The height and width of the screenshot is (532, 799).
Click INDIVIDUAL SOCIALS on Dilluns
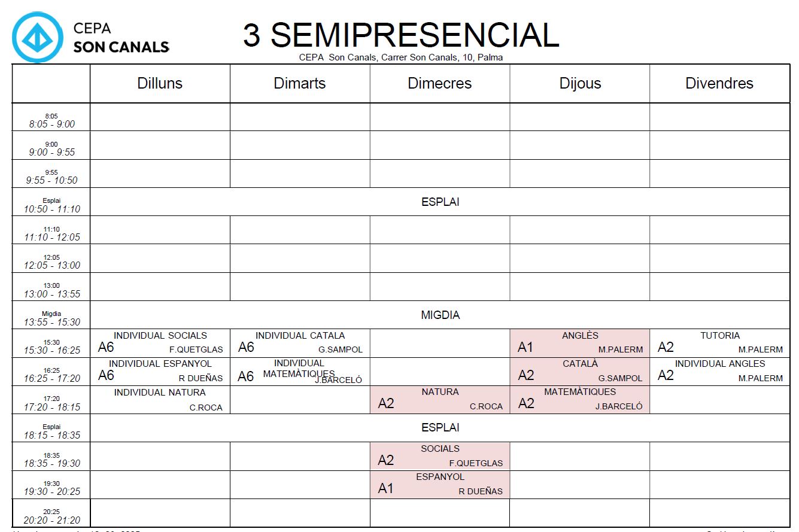pos(160,343)
